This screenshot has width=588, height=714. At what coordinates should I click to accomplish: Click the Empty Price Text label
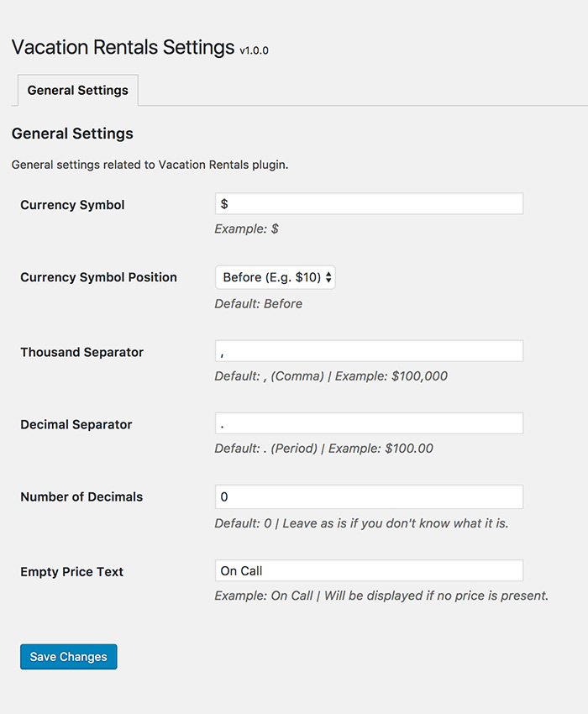[72, 572]
